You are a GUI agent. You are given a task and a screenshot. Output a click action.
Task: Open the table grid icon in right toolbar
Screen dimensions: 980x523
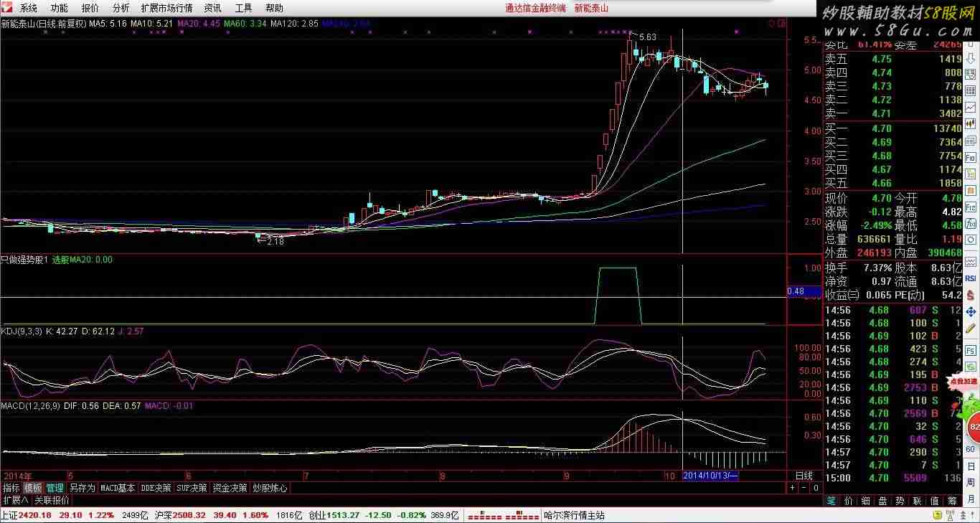point(971,91)
